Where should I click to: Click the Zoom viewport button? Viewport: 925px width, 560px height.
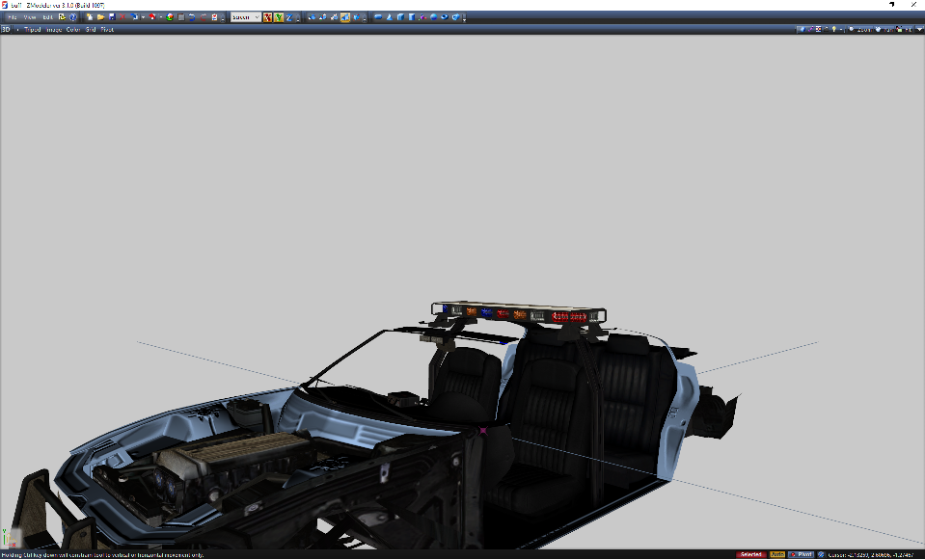click(x=860, y=30)
